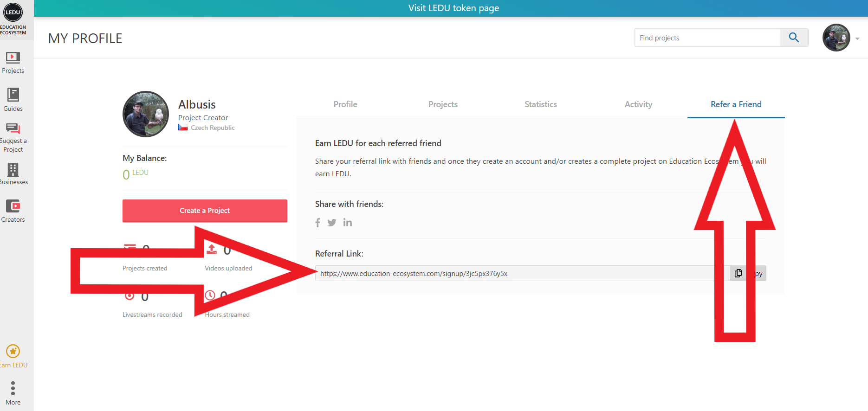The image size is (868, 411).
Task: Click Albusis profile picture
Action: click(146, 114)
